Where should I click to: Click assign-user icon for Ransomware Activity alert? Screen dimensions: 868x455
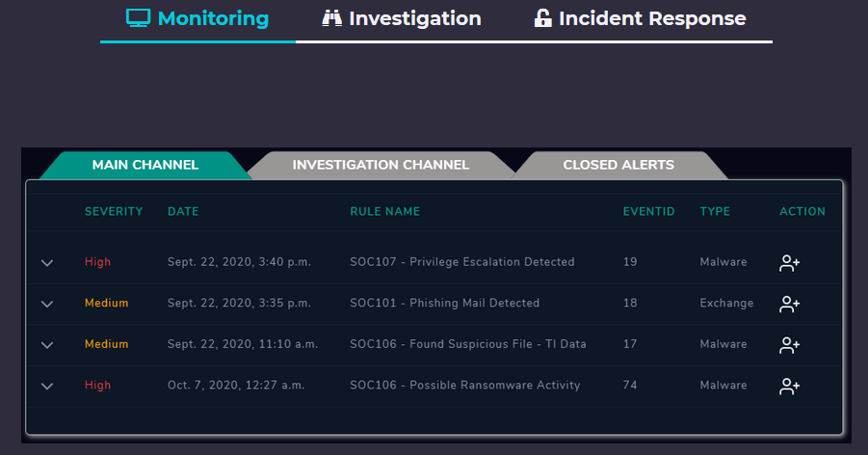[790, 386]
